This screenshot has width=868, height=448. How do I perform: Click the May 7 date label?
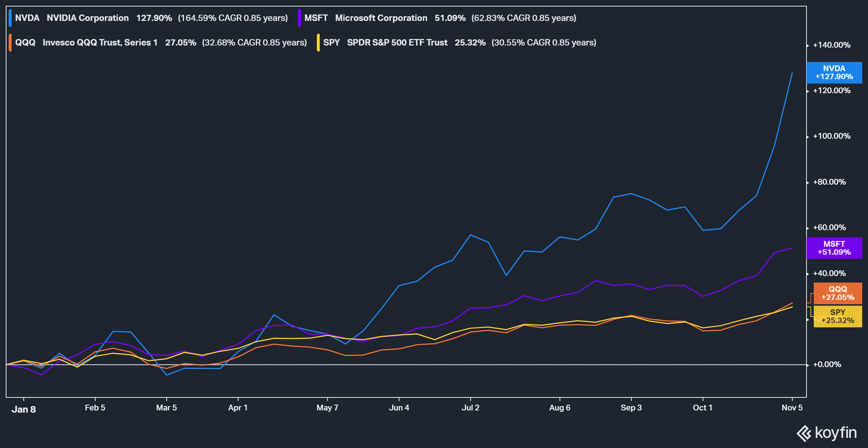(327, 408)
